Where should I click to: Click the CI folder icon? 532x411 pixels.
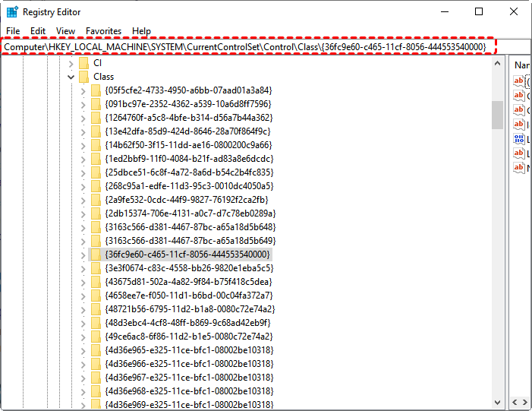pyautogui.click(x=83, y=63)
